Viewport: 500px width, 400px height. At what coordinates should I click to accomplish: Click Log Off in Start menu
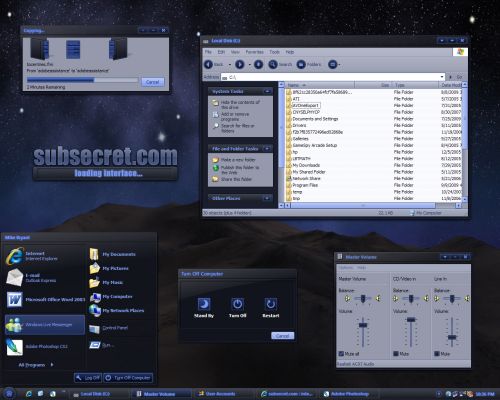(x=88, y=378)
